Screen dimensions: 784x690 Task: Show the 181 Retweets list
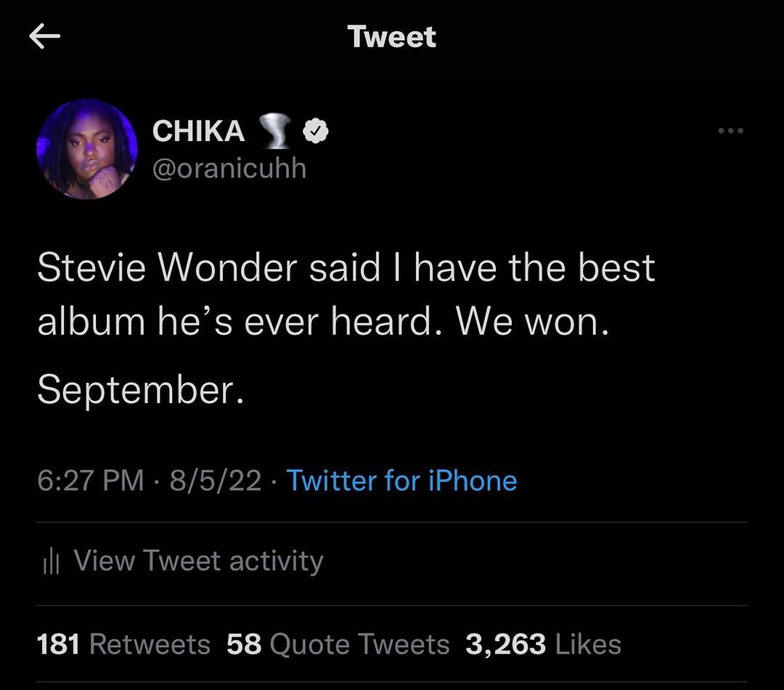123,644
